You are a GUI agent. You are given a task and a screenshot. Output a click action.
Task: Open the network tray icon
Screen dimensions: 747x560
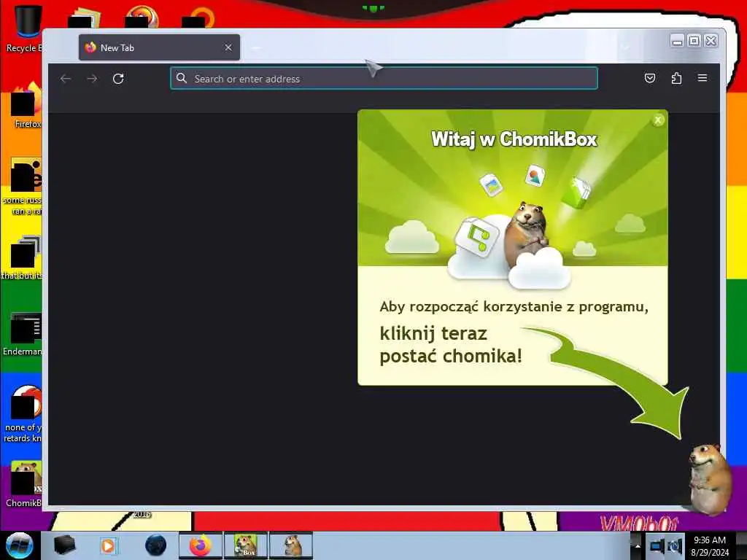[657, 545]
